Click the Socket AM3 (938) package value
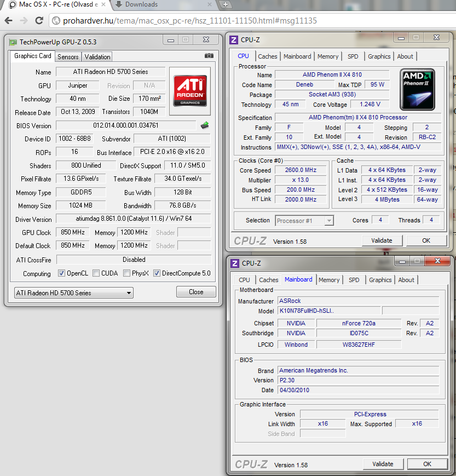456x476 pixels. tap(332, 94)
